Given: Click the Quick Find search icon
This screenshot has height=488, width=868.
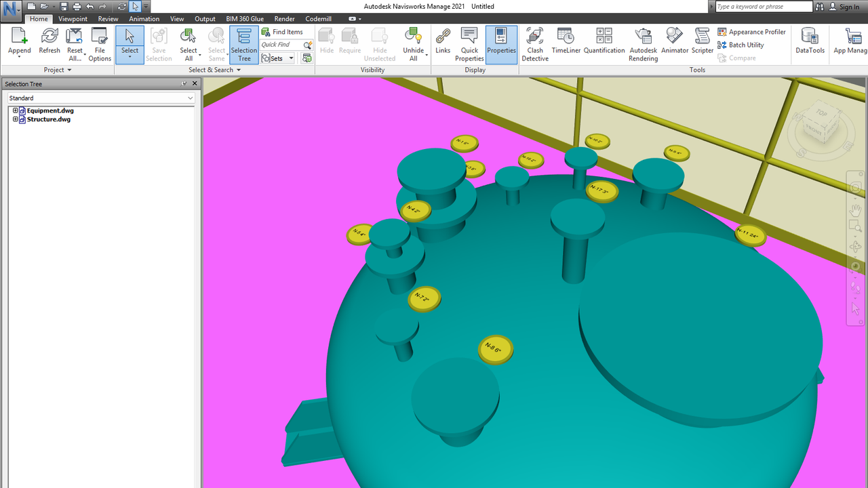Looking at the screenshot, I should (308, 45).
